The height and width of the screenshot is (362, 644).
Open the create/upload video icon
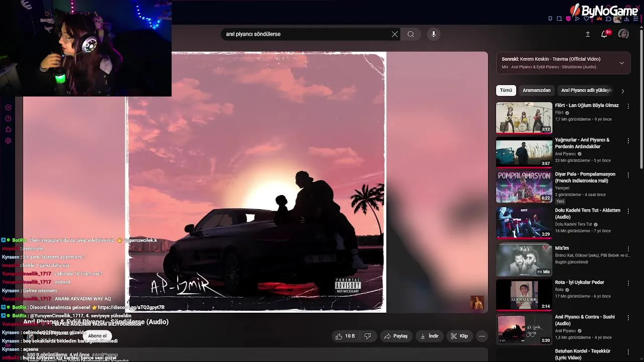(588, 34)
